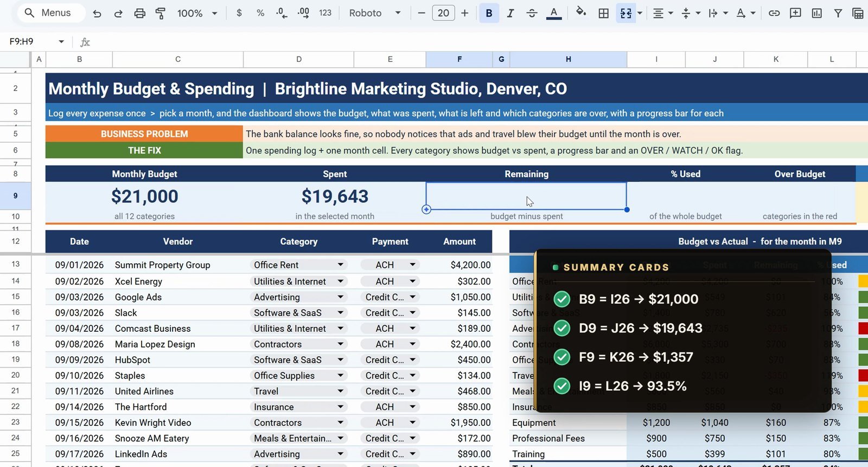Open the Borders tool
This screenshot has height=467, width=868.
(603, 13)
